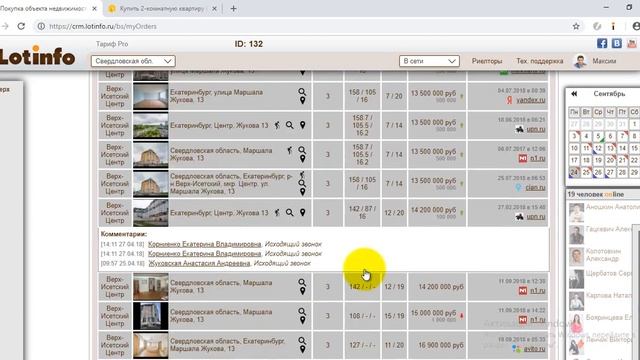
Task: Open new browser tab with plus icon
Action: coord(233,8)
